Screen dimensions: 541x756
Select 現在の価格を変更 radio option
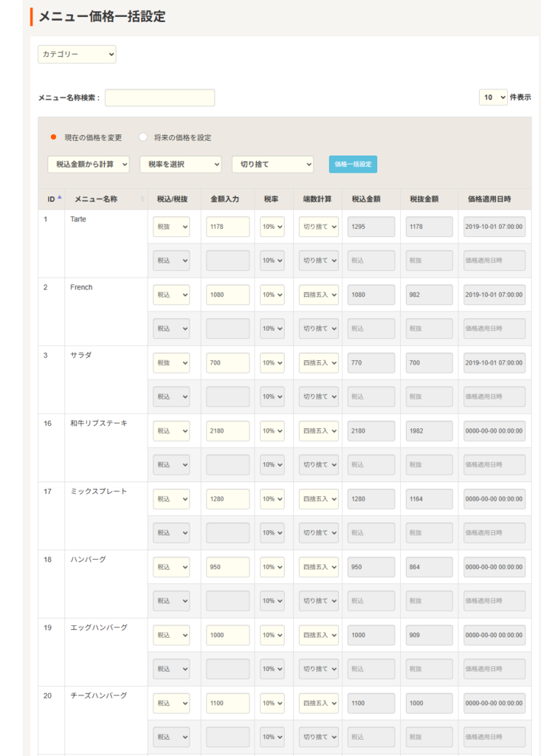pos(54,137)
